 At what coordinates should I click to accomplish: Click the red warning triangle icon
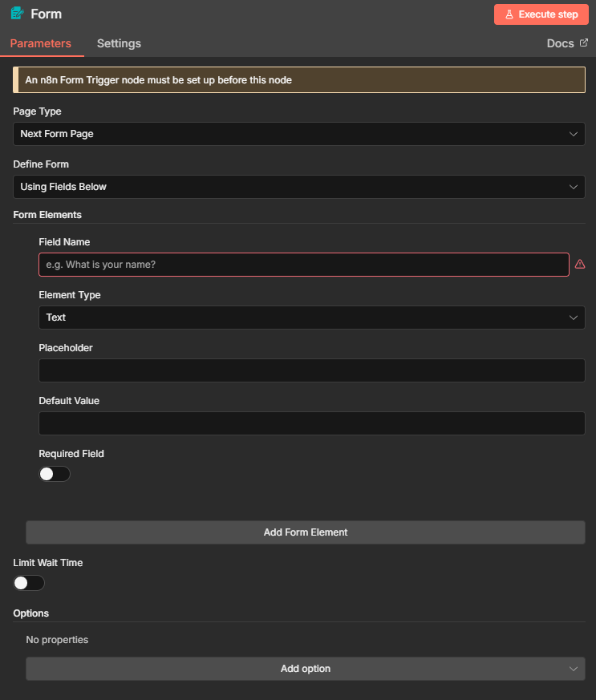[580, 265]
